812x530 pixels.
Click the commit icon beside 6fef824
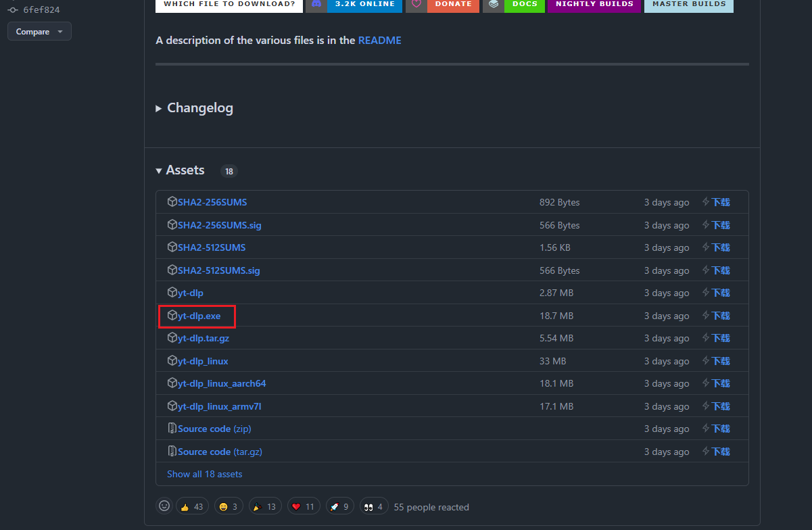[11, 10]
